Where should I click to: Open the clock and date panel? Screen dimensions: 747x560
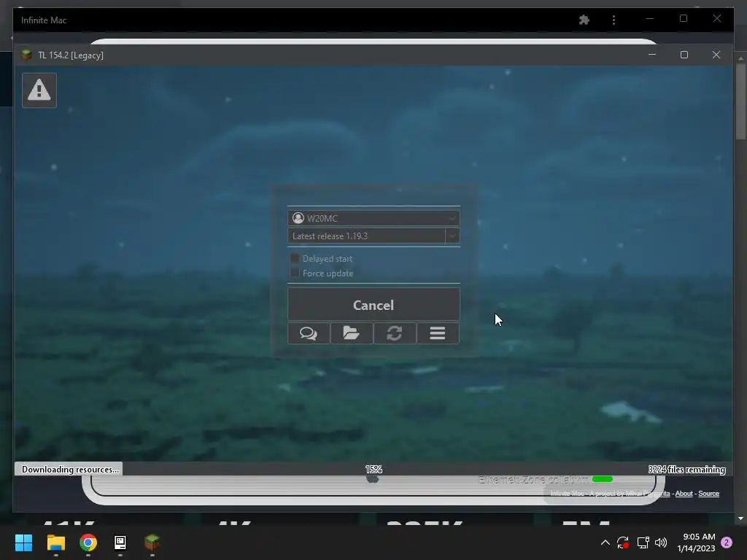696,542
